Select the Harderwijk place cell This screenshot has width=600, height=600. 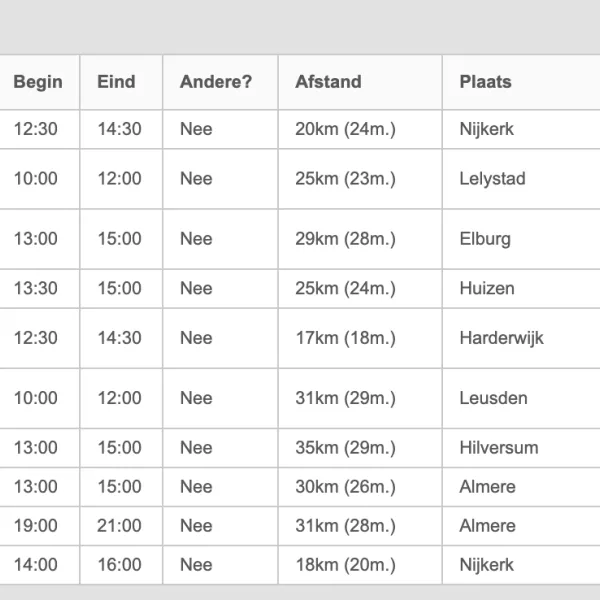point(521,338)
